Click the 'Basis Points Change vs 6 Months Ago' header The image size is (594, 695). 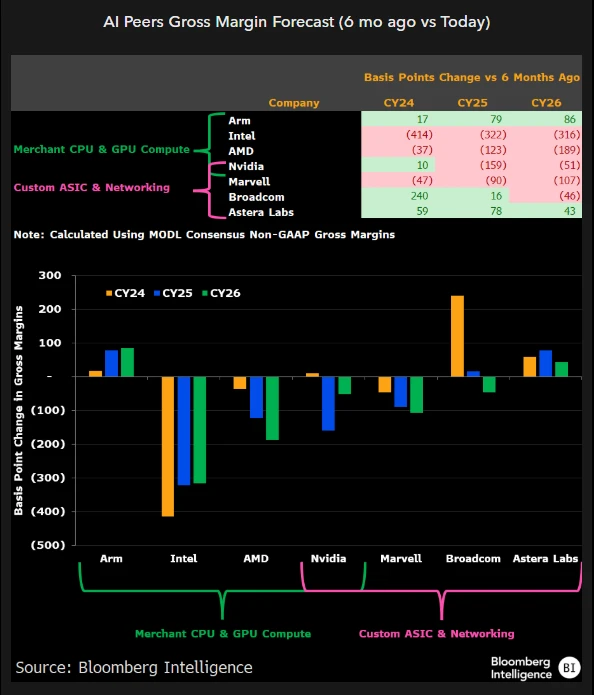[472, 77]
